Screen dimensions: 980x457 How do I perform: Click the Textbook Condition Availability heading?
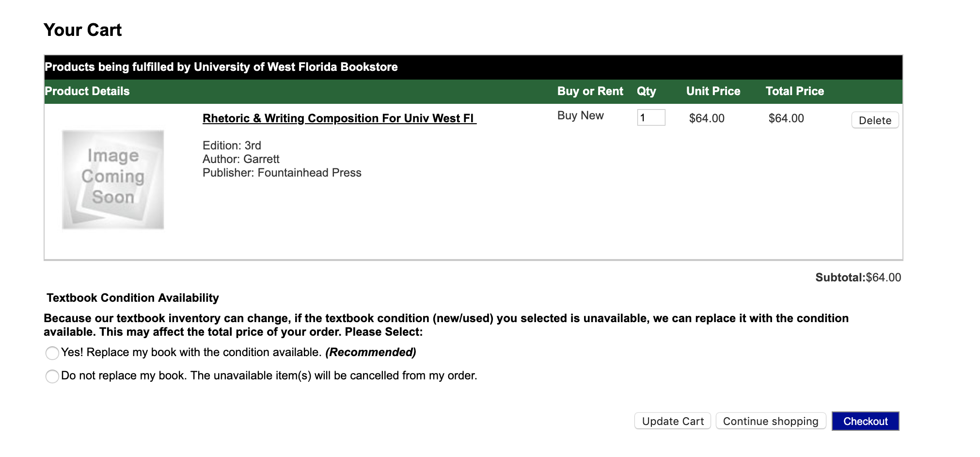(133, 298)
